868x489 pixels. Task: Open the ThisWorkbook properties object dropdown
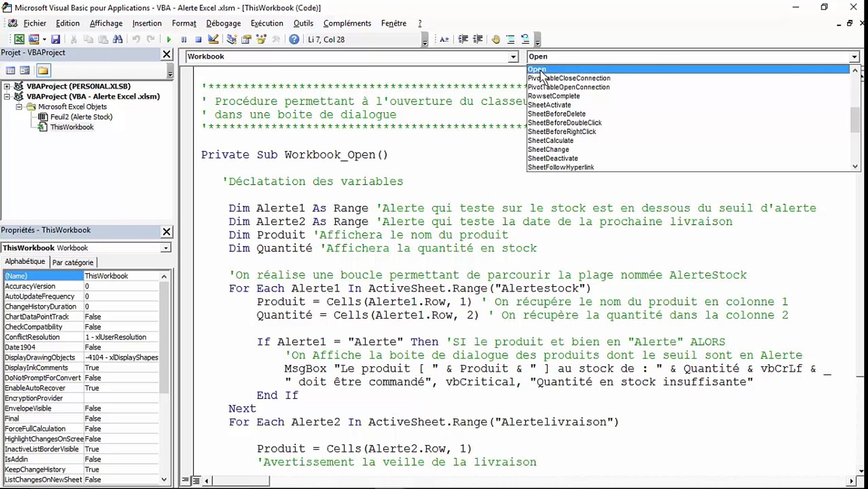pos(166,248)
